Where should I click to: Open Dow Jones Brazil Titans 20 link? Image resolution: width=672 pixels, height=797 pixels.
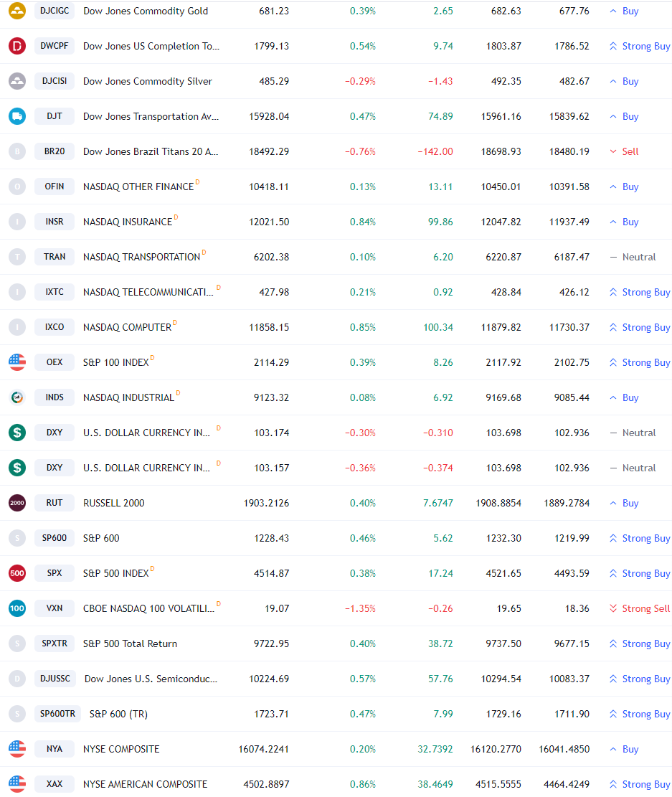[x=151, y=151]
